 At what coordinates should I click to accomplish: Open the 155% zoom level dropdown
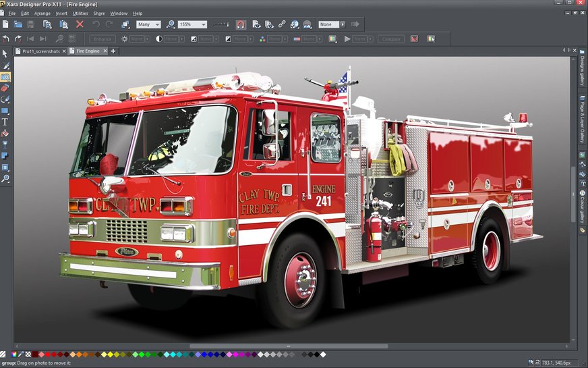[x=204, y=24]
